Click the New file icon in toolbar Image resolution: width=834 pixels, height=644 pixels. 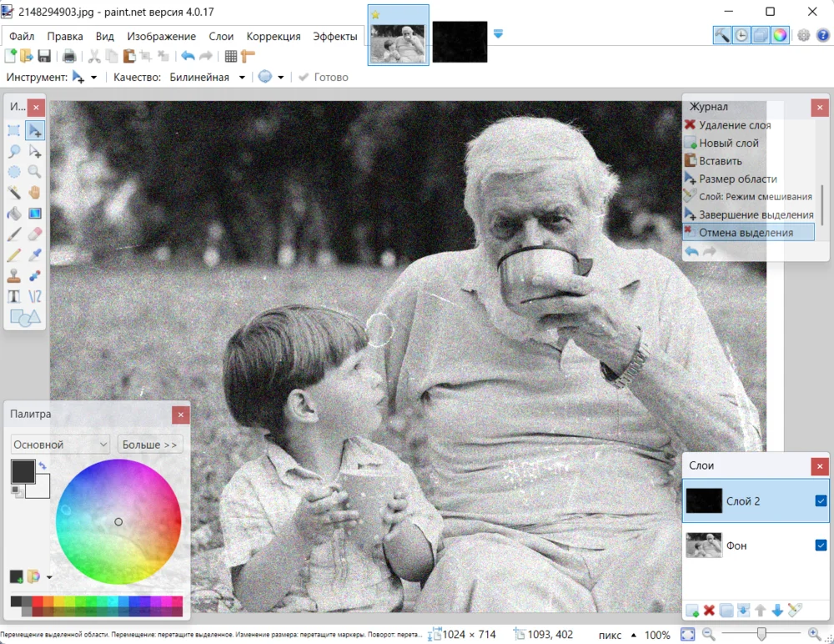click(10, 56)
